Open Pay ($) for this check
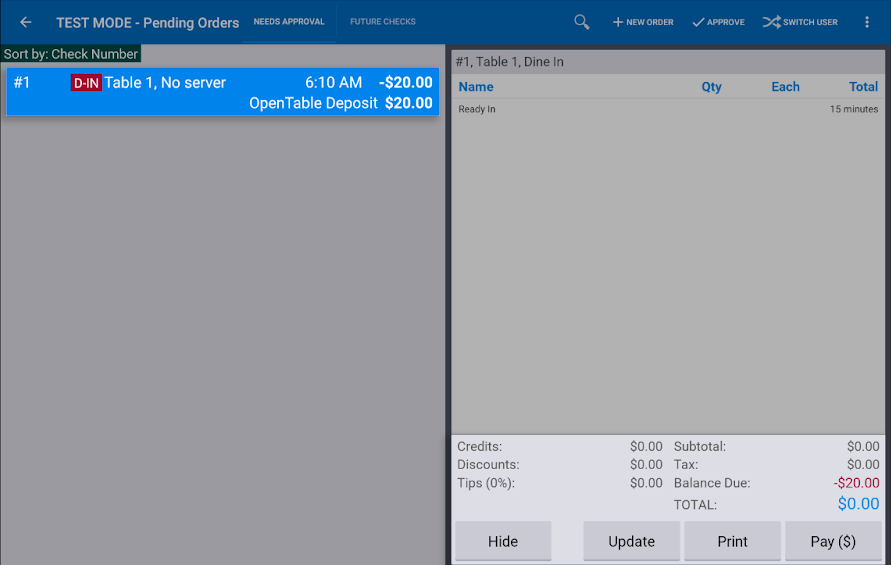The height and width of the screenshot is (565, 891). [x=833, y=541]
